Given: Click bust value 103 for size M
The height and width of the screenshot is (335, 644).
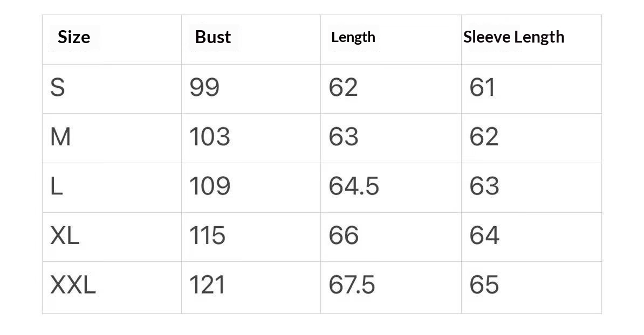Looking at the screenshot, I should (x=209, y=137).
